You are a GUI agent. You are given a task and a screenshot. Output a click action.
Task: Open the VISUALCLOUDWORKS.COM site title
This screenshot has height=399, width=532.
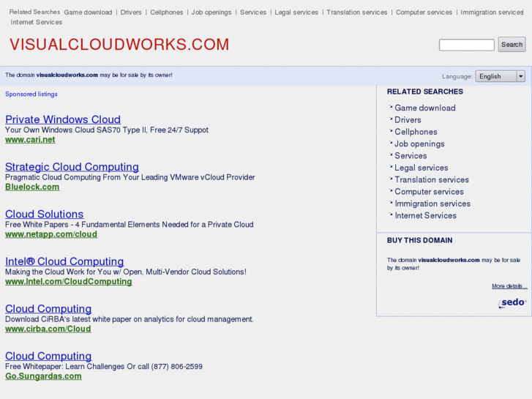coord(119,45)
